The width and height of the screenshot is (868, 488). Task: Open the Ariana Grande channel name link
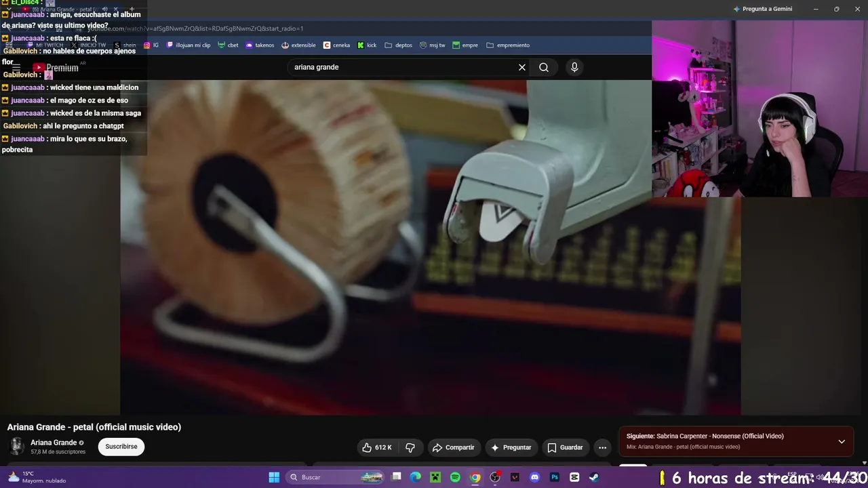click(54, 443)
